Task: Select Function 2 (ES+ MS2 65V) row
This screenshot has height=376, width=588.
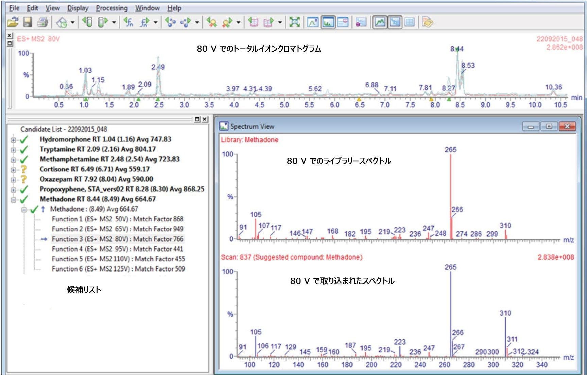Action: point(117,229)
